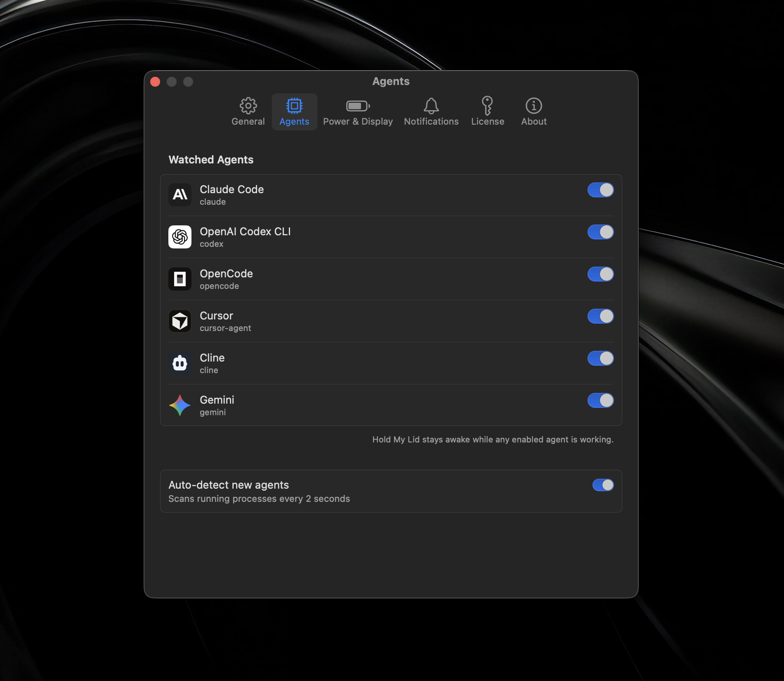
Task: Click the Cursor cube icon
Action: [x=180, y=321]
